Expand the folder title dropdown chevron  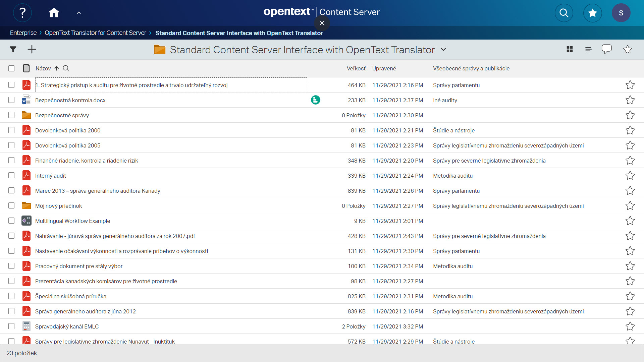coord(443,50)
